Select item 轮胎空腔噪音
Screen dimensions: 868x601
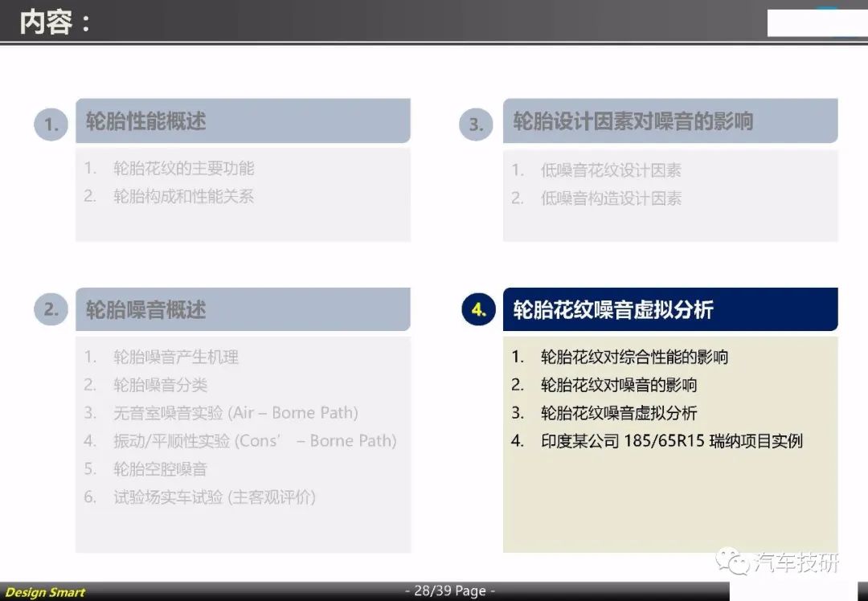[160, 469]
